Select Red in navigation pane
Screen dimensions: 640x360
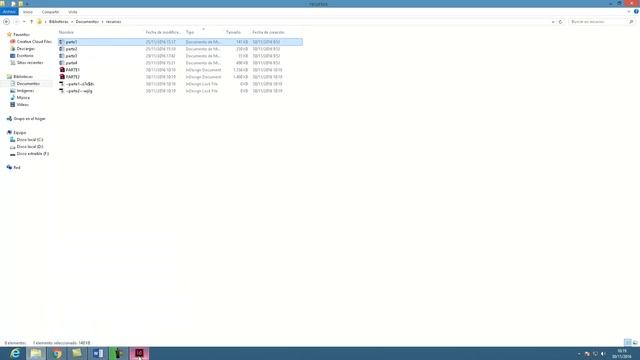(17, 167)
